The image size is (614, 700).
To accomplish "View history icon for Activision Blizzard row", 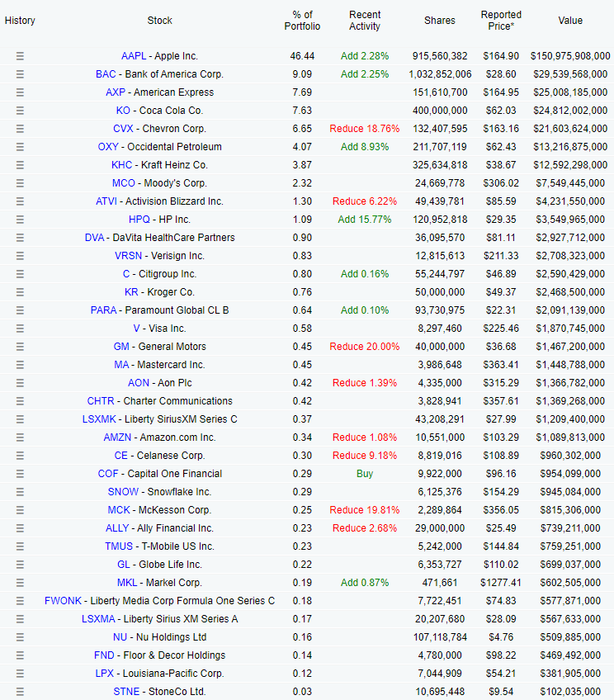I will [20, 201].
